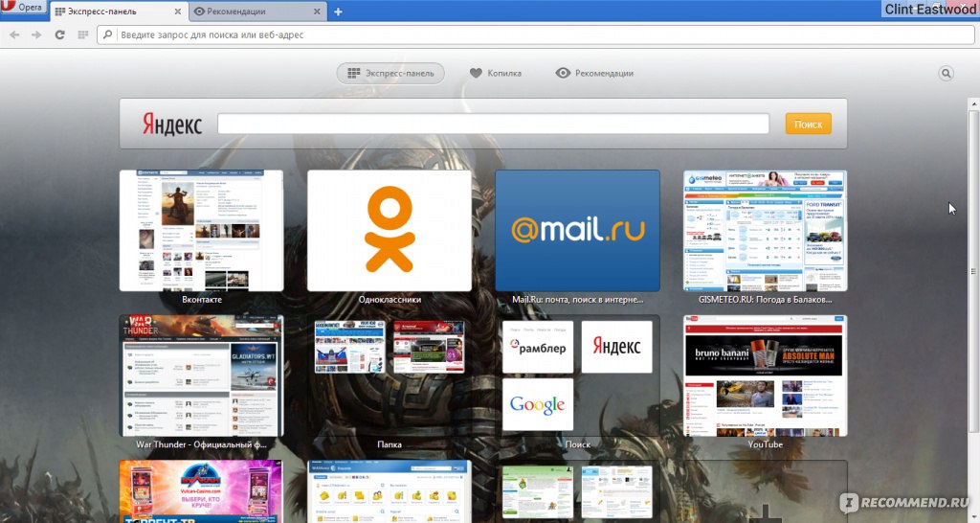
Task: Click the yellow Поиск button
Action: tap(808, 124)
